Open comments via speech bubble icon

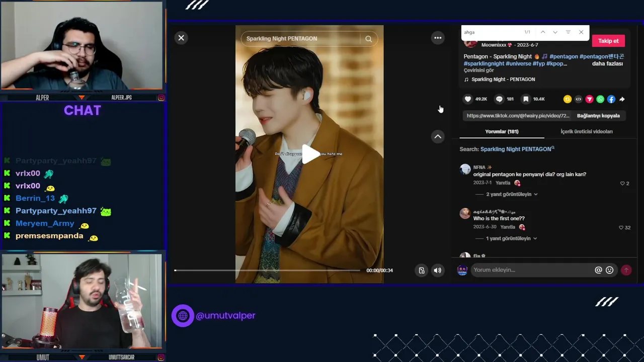[x=499, y=99]
